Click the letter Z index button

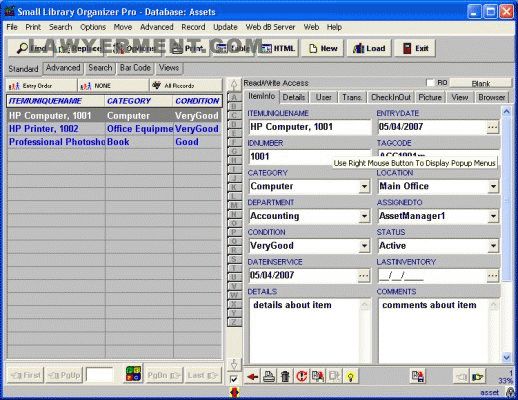click(234, 322)
